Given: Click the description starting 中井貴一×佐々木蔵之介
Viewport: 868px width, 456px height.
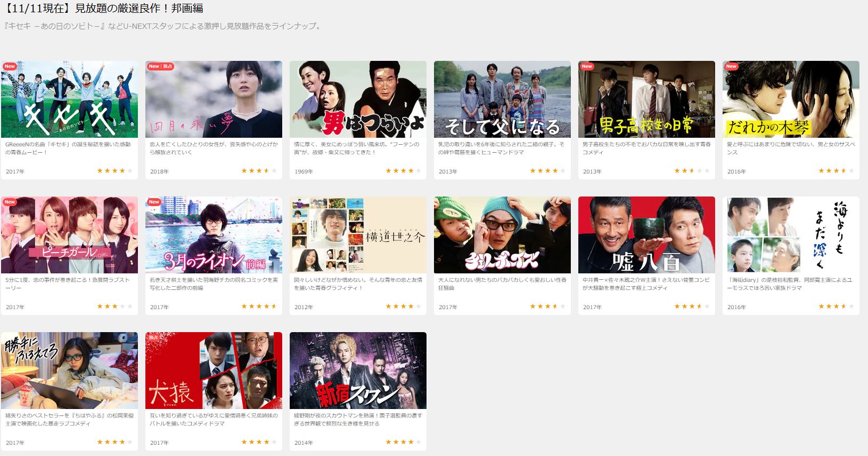Looking at the screenshot, I should pos(646,284).
